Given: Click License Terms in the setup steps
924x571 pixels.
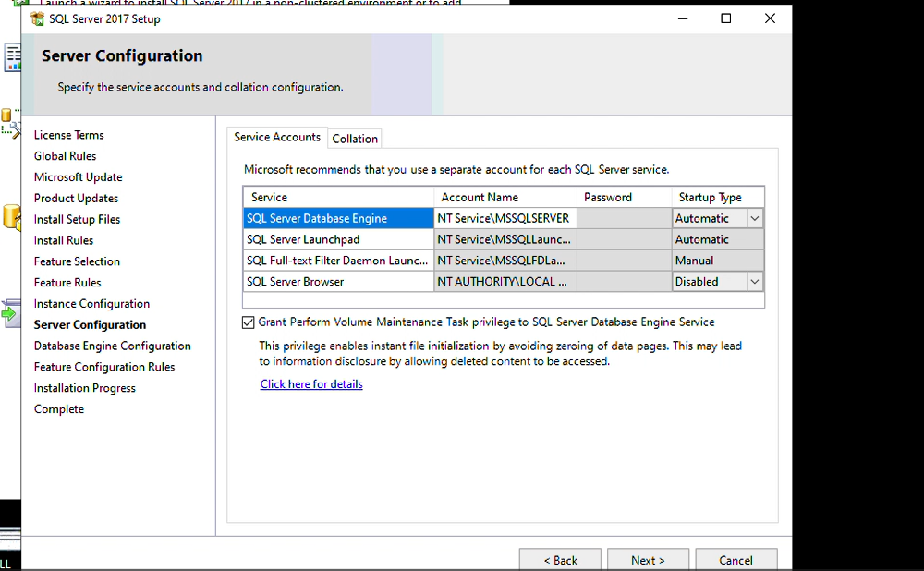Looking at the screenshot, I should pos(69,135).
